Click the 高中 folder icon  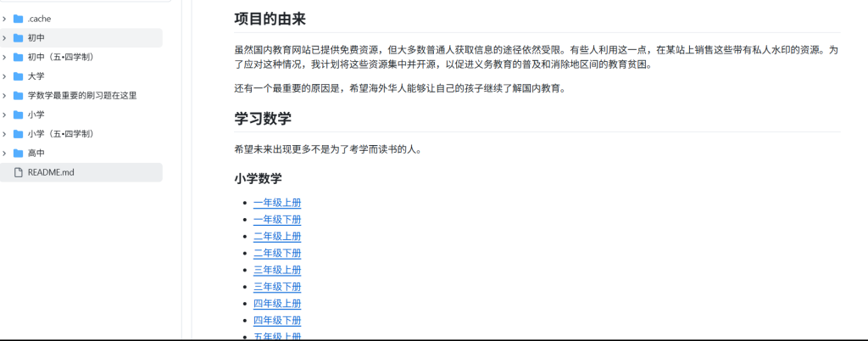pos(19,154)
